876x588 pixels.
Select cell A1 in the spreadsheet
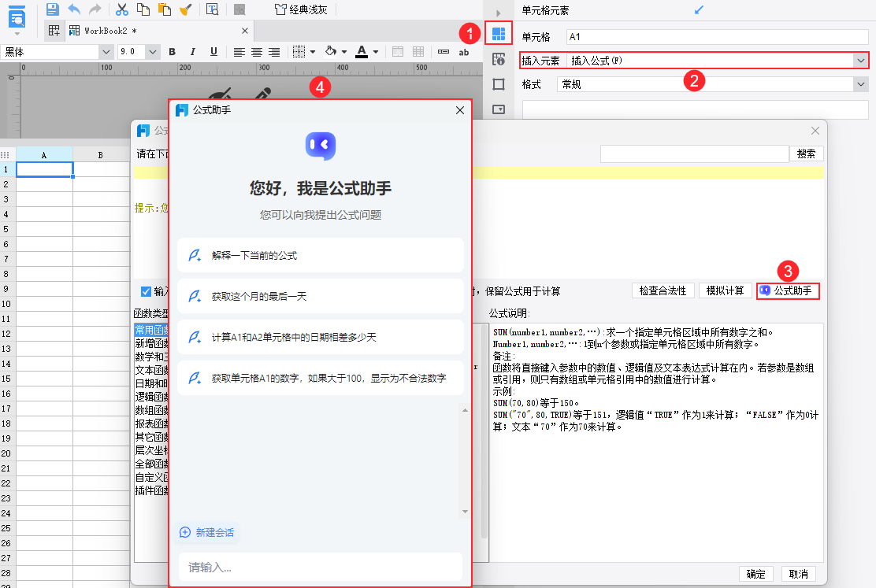click(45, 169)
